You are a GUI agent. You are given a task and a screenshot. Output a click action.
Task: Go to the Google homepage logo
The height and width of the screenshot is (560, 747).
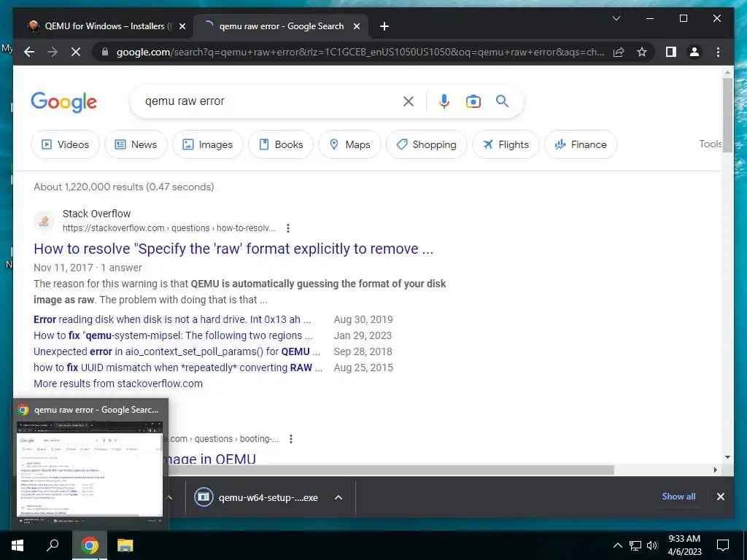pos(64,102)
